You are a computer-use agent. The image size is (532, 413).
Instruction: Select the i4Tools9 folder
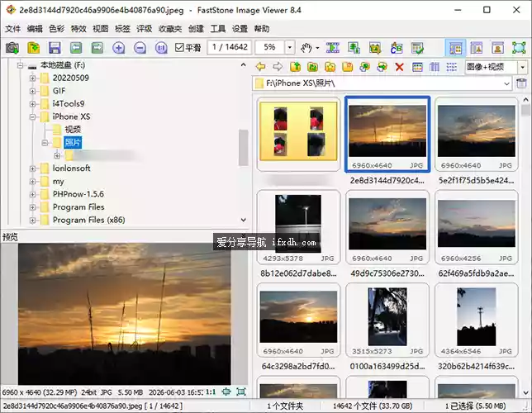tap(69, 103)
